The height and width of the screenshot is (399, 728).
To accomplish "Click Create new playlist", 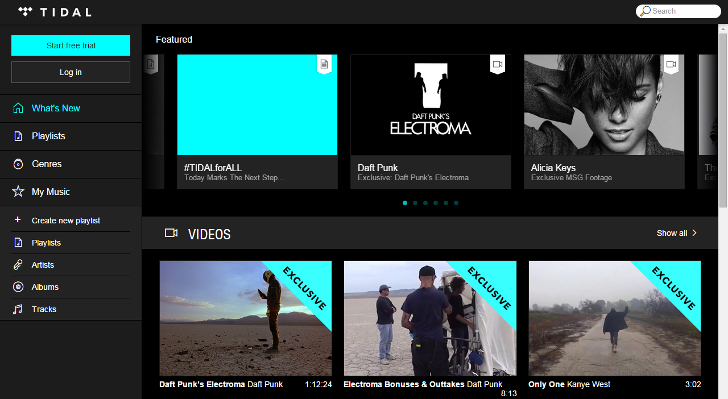I will click(65, 220).
